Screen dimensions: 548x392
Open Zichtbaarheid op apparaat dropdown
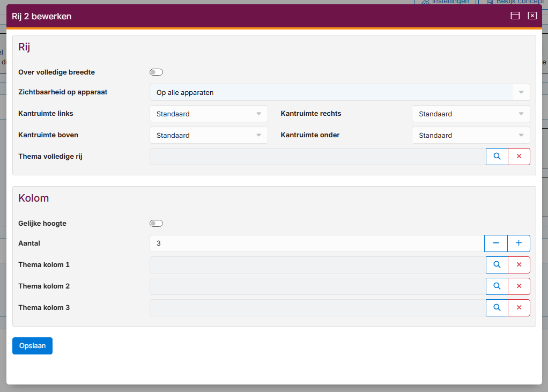coord(339,92)
